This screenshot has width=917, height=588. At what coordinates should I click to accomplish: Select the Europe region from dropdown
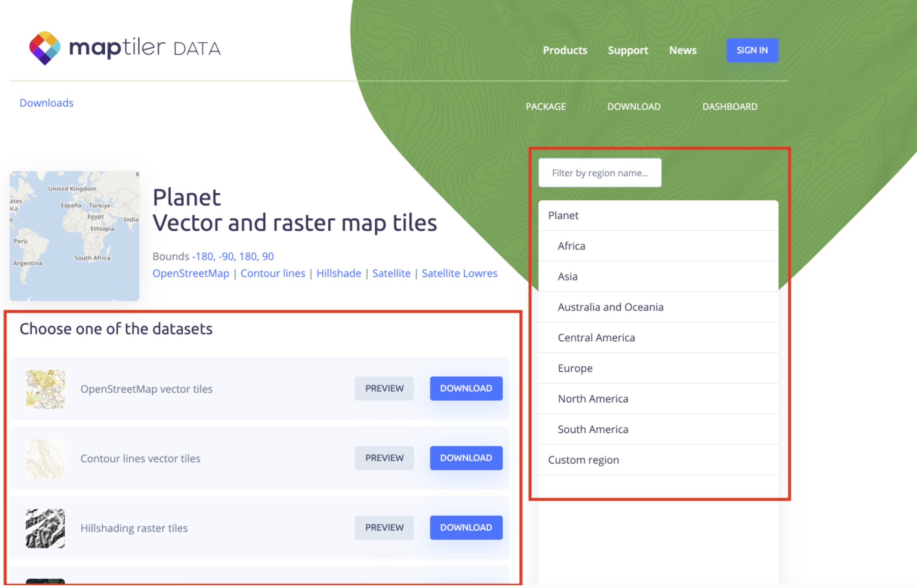[576, 367]
